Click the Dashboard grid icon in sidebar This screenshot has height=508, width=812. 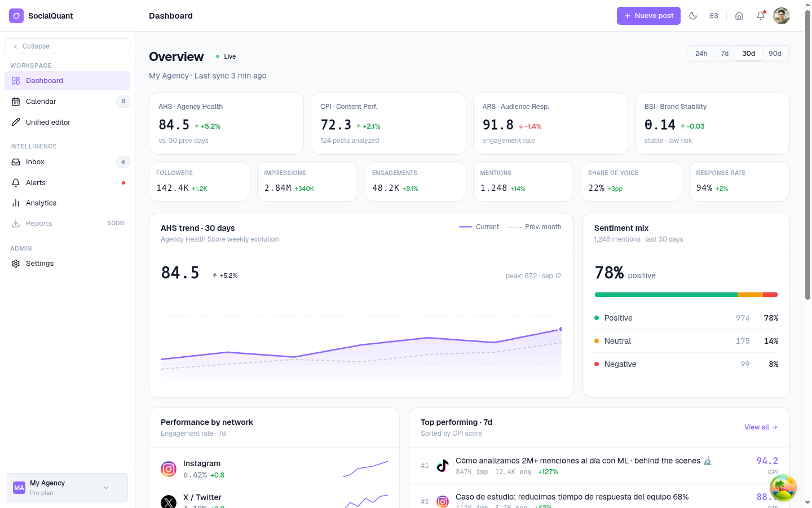click(x=16, y=81)
